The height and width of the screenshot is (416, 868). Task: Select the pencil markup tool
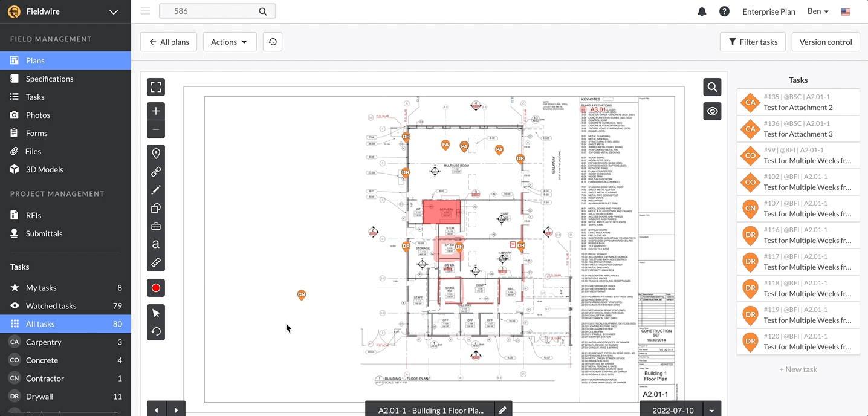156,189
